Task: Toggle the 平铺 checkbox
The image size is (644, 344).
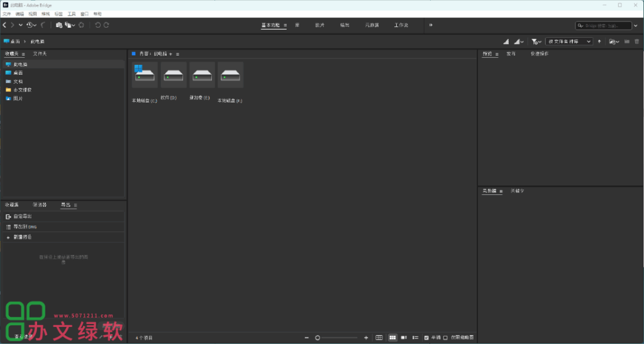Action: pyautogui.click(x=426, y=338)
